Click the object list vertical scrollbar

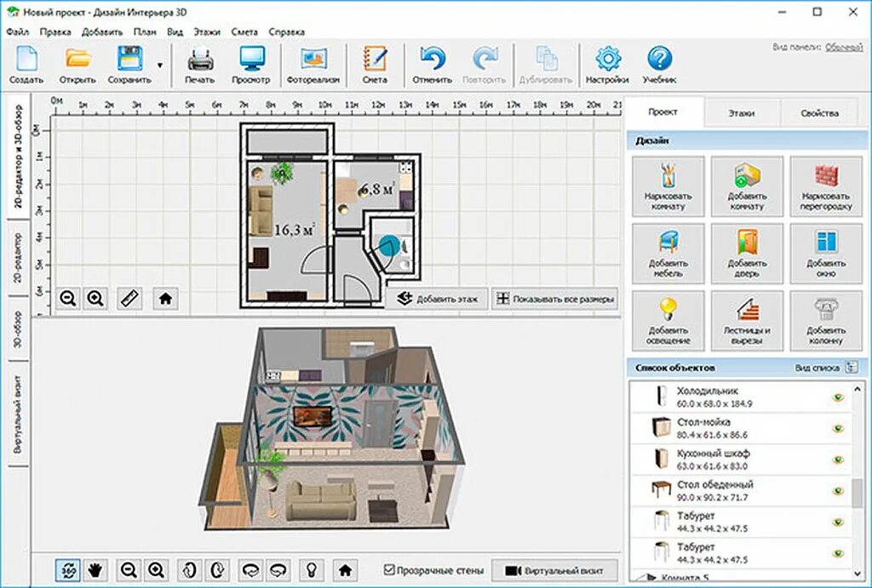856,494
